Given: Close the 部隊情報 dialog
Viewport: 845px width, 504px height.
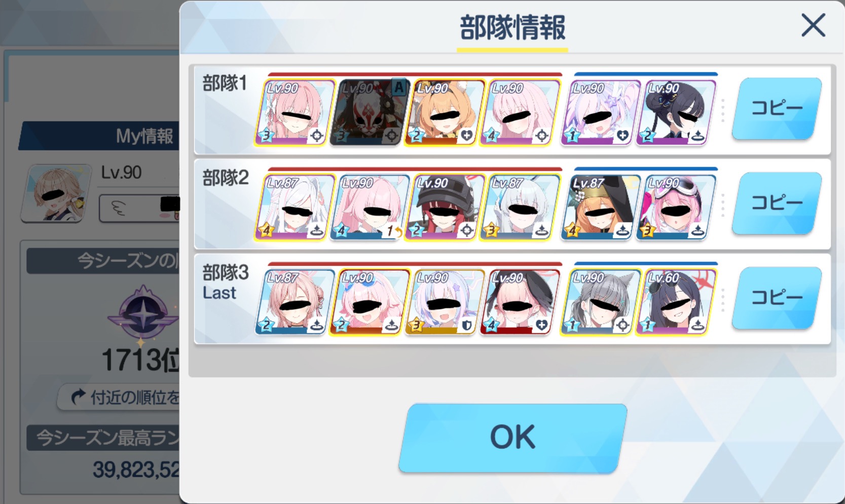Looking at the screenshot, I should (x=813, y=25).
